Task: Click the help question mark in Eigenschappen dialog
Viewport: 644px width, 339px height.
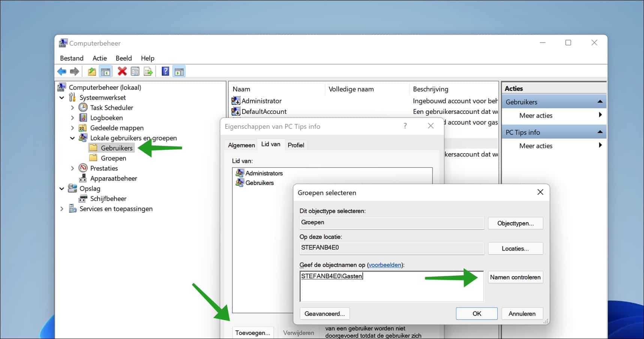Action: tap(405, 126)
